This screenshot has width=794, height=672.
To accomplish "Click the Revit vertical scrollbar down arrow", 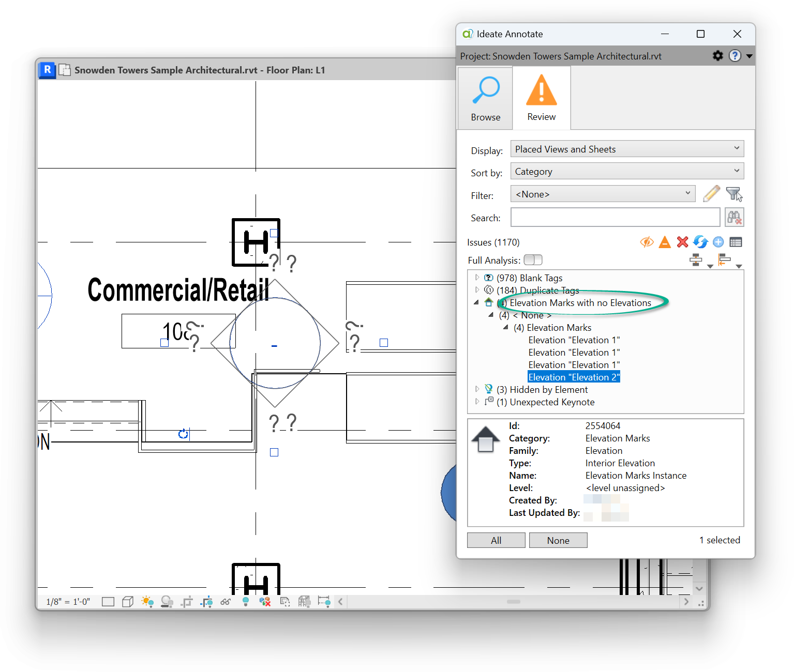I will pos(699,588).
